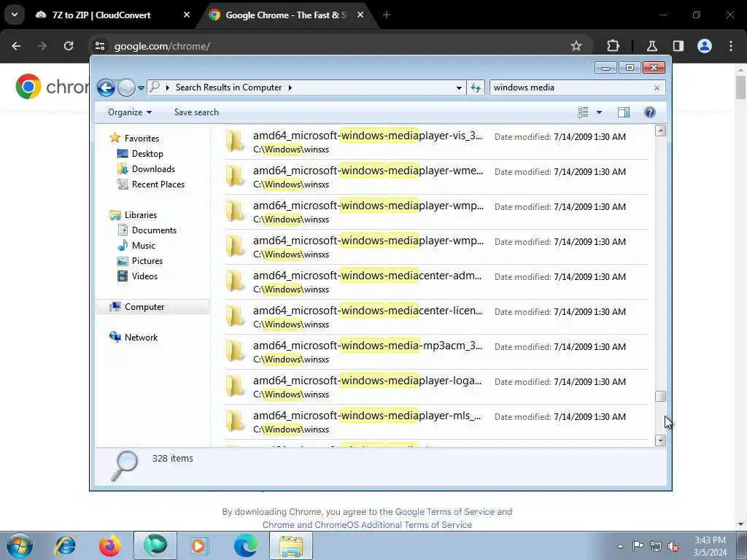The height and width of the screenshot is (560, 747).
Task: Open recent pages dropdown beside Explorer forward arrow
Action: pos(141,88)
